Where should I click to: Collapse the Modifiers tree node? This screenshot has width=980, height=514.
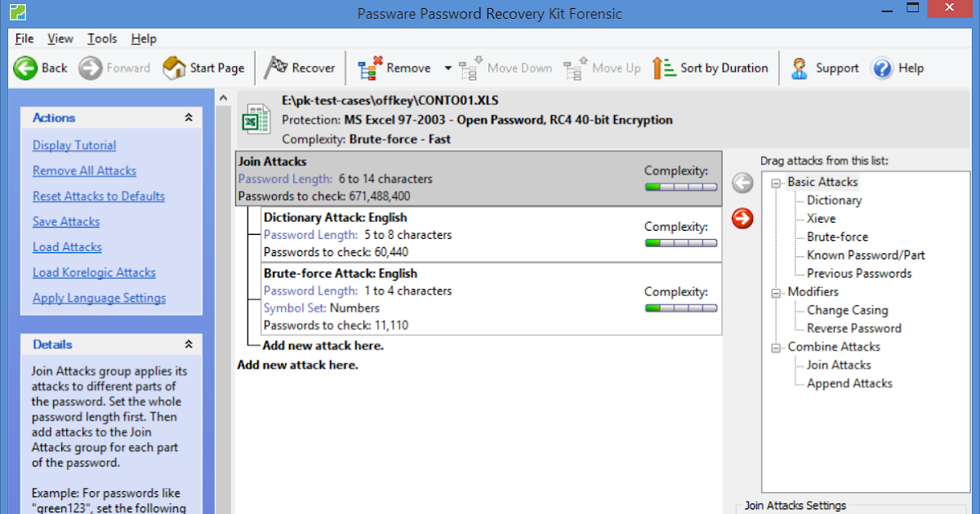pos(776,292)
